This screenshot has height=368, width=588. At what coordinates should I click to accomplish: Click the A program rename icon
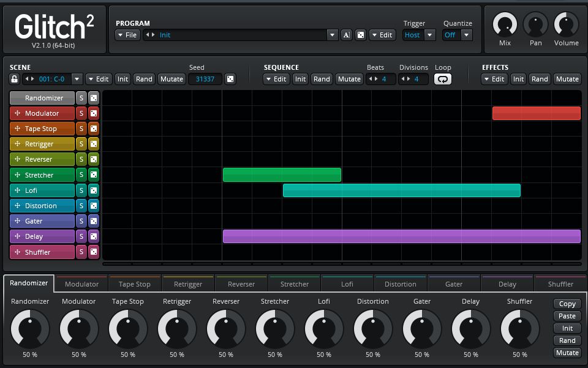[347, 35]
